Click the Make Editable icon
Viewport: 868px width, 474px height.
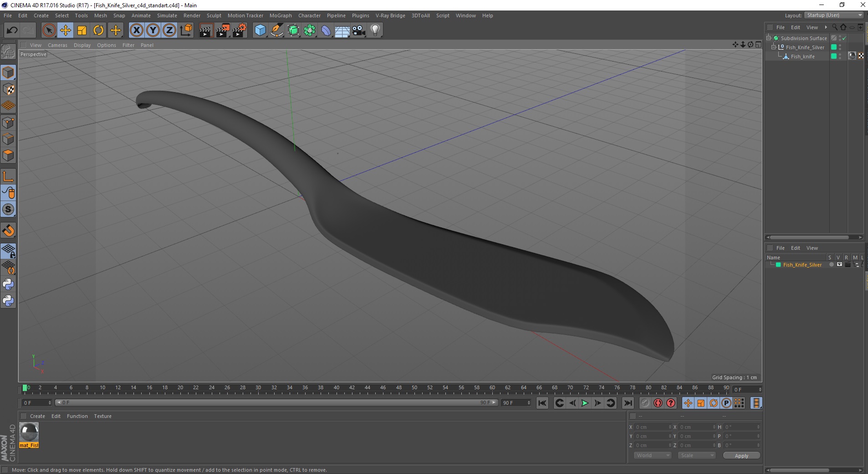(x=8, y=52)
